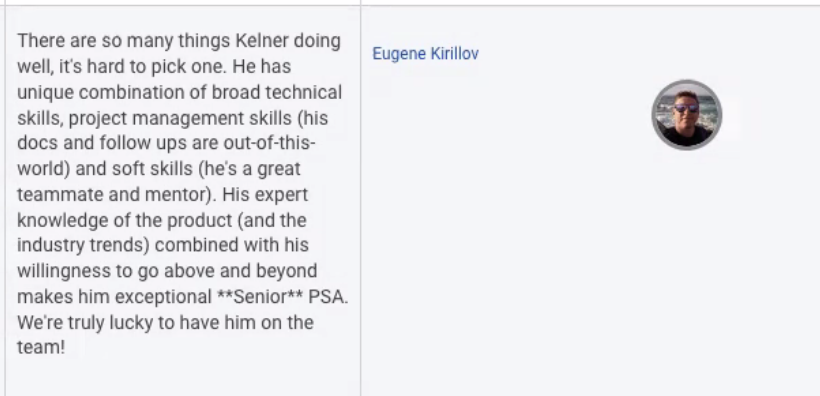Open Eugene Kirillov's profile link

point(425,54)
